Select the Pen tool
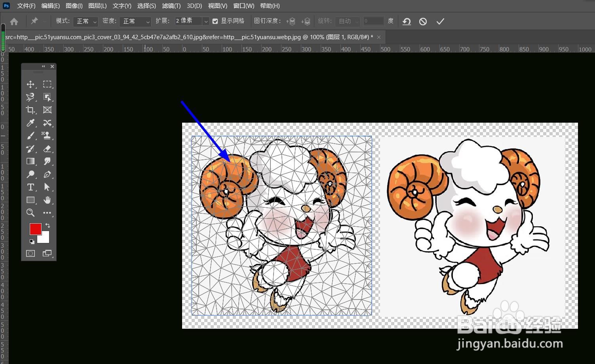595x364 pixels. pos(47,174)
